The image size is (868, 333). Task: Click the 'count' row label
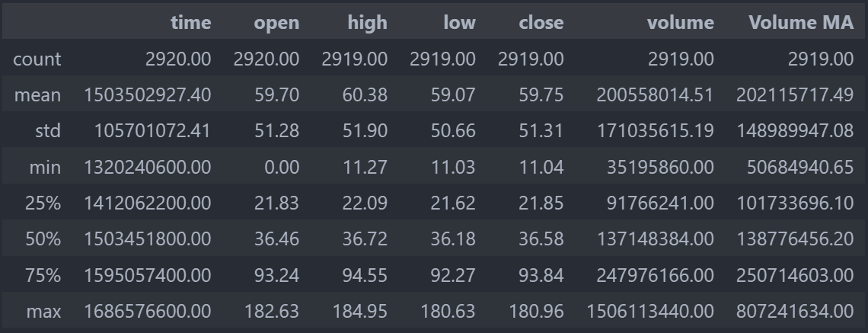[37, 59]
